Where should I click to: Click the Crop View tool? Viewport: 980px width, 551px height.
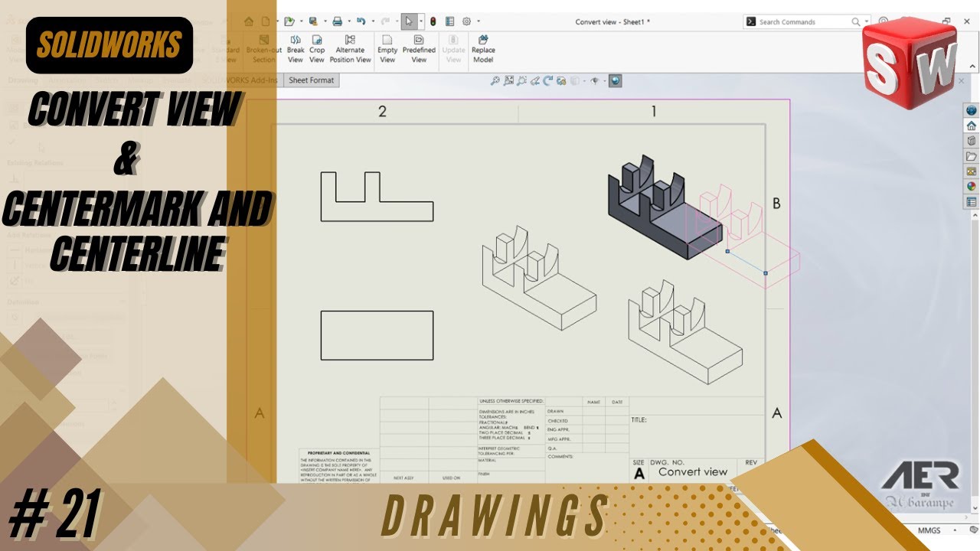coord(317,49)
